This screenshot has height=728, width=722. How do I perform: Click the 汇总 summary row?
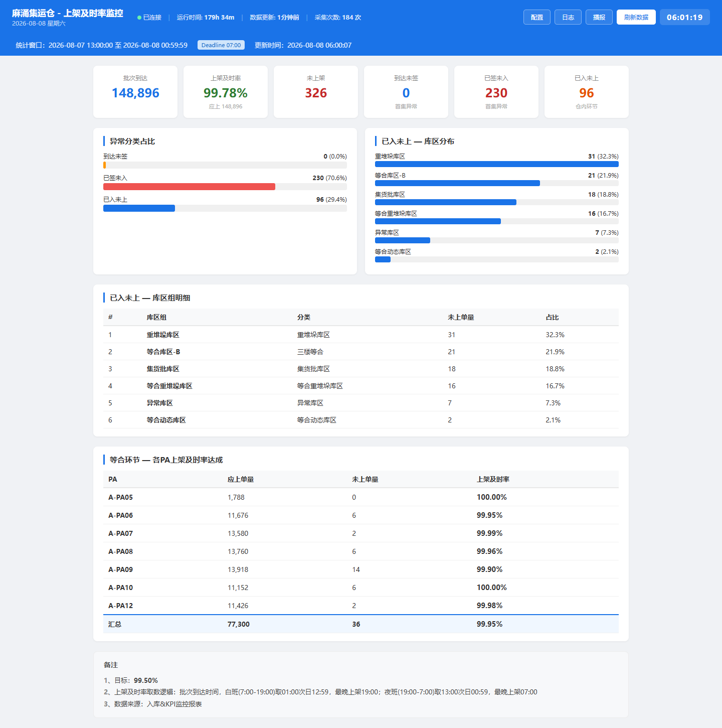point(361,624)
